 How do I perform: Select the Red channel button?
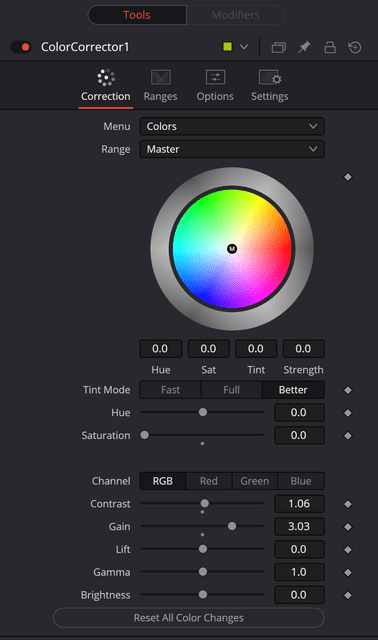pos(209,481)
